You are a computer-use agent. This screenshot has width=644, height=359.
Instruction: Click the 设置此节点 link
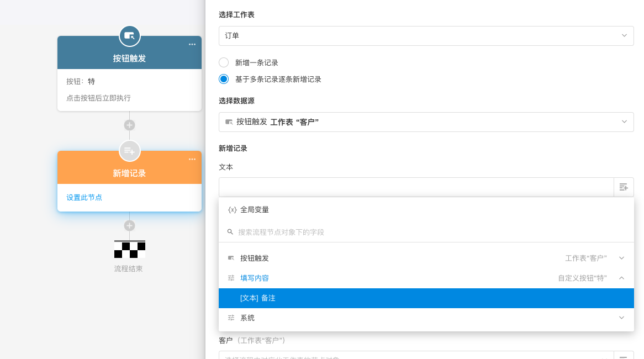coord(85,197)
